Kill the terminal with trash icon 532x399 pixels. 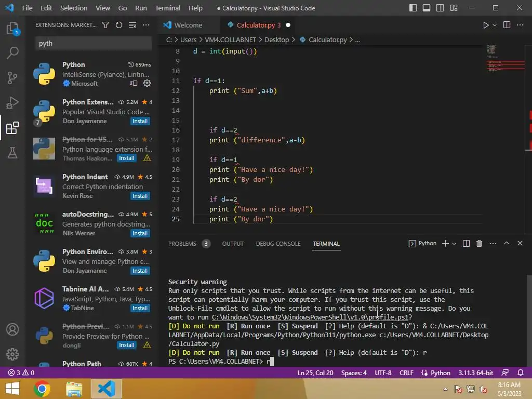479,243
